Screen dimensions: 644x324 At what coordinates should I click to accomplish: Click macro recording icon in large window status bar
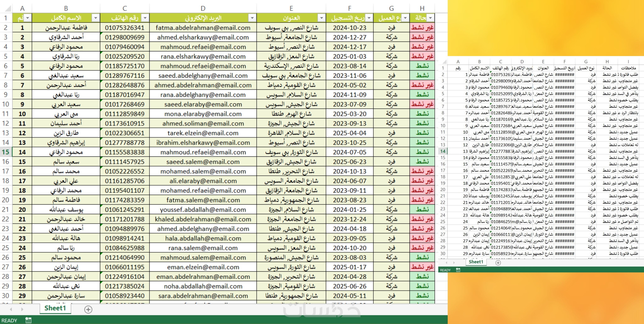28,320
